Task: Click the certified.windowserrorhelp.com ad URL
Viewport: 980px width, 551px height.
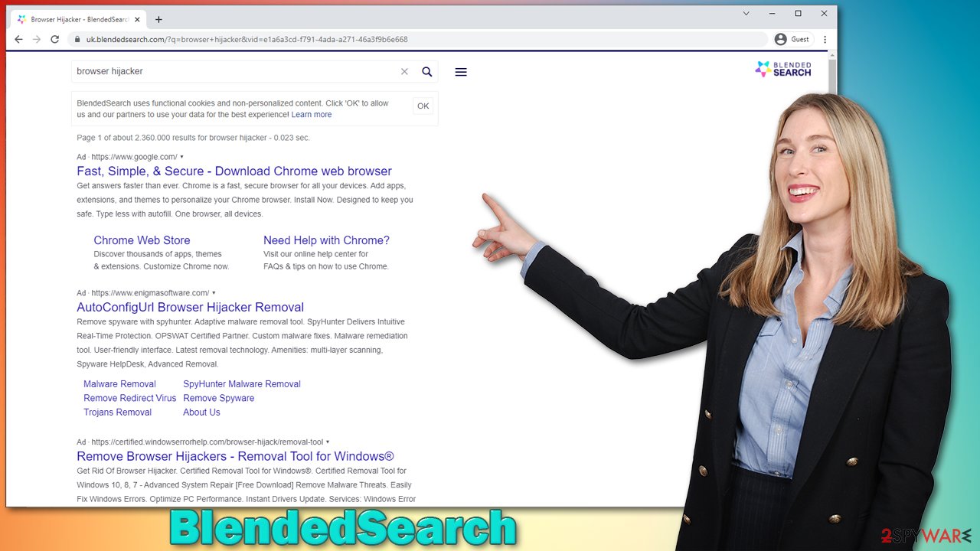Action: point(207,442)
